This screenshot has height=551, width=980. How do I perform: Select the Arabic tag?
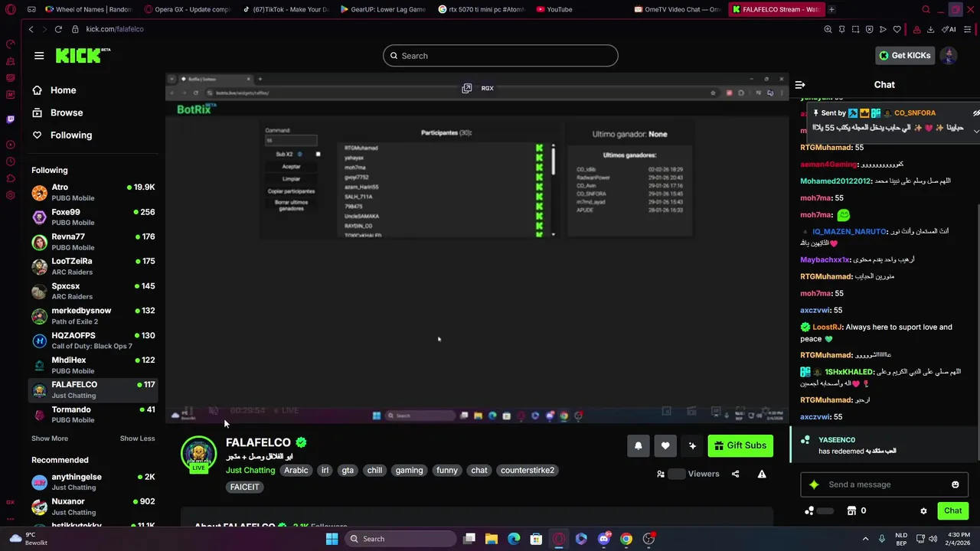point(296,470)
